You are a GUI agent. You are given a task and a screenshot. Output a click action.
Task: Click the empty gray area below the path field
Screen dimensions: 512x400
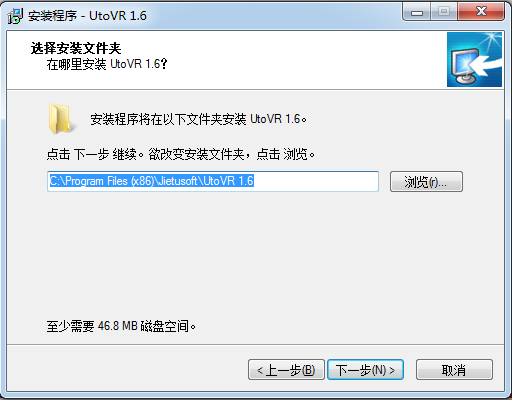click(255, 253)
